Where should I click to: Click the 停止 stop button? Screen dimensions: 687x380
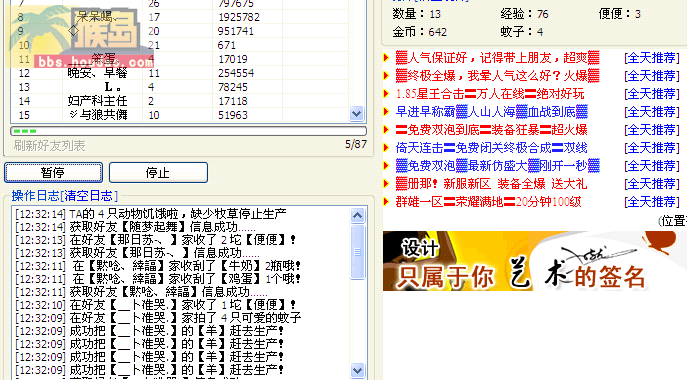pyautogui.click(x=158, y=172)
